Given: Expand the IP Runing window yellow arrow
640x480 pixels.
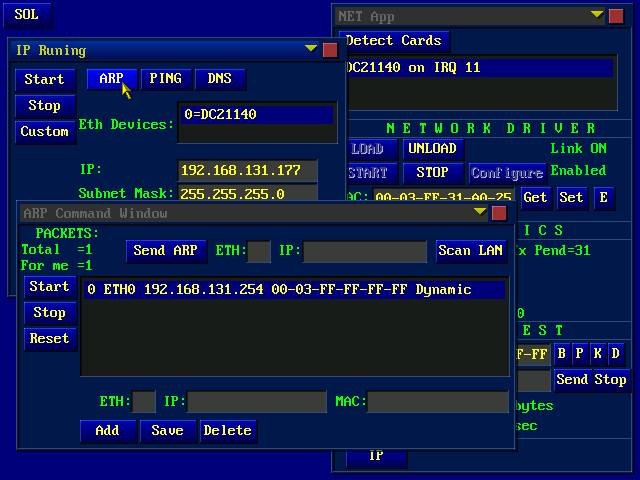Looking at the screenshot, I should click(311, 49).
